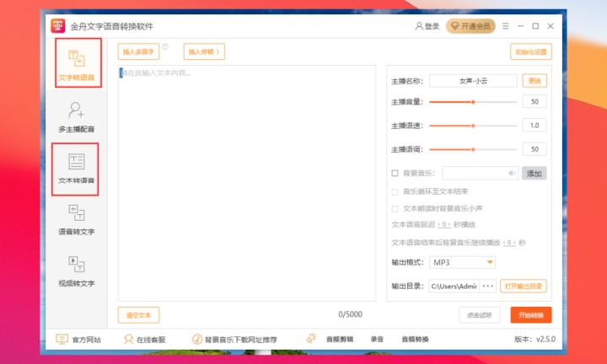Open the 官方网站 link
Screen dimensions: 607x364
click(x=78, y=340)
